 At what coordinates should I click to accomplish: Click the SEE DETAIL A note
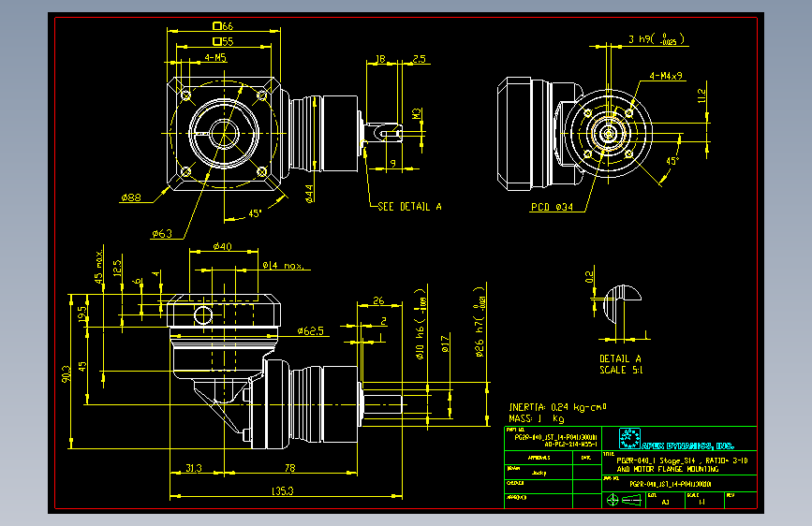409,207
